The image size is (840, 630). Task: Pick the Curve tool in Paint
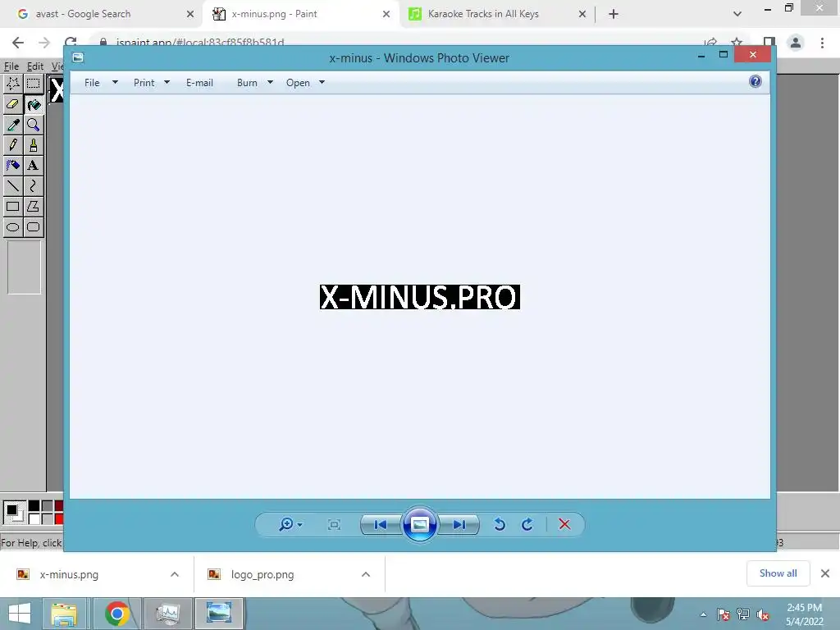click(33, 186)
